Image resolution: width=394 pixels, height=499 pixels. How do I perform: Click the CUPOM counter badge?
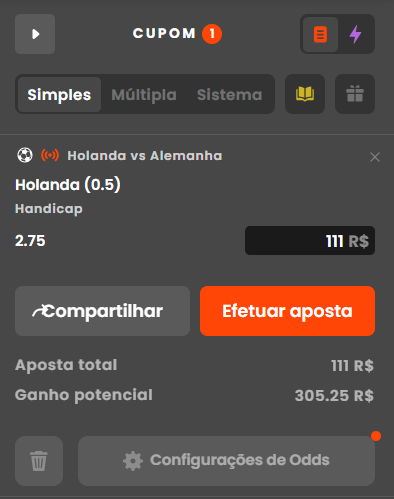[x=212, y=34]
